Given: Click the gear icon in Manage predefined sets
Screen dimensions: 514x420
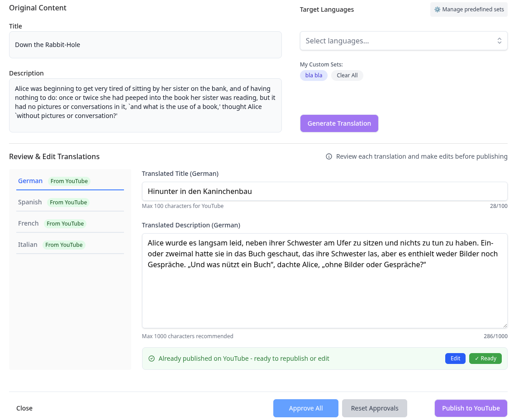Looking at the screenshot, I should pyautogui.click(x=437, y=9).
